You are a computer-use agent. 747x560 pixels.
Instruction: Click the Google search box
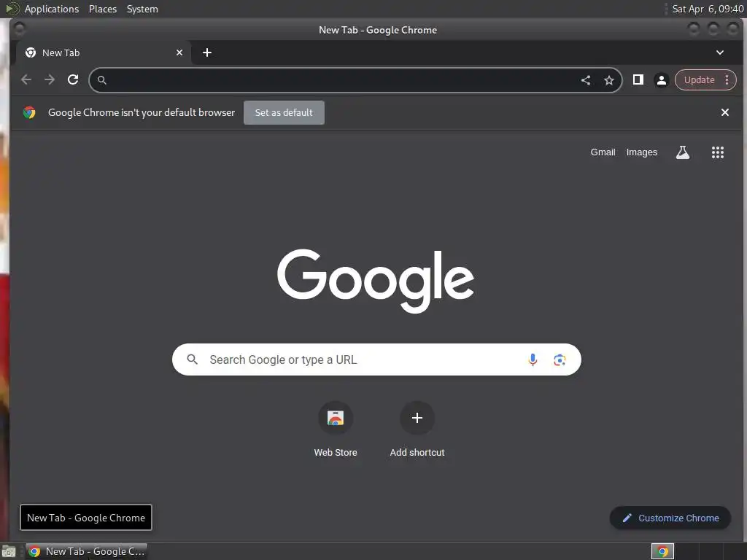pos(376,359)
